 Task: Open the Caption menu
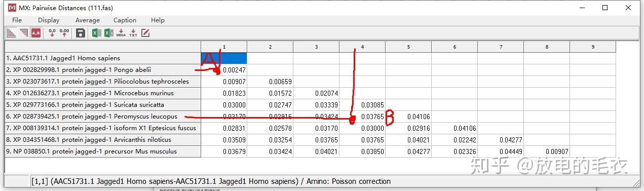click(125, 20)
